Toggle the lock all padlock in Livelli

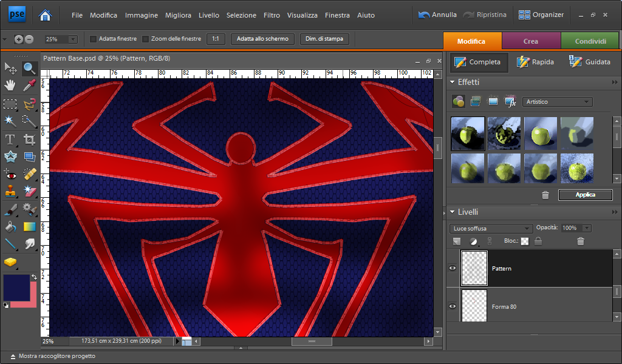pyautogui.click(x=538, y=241)
